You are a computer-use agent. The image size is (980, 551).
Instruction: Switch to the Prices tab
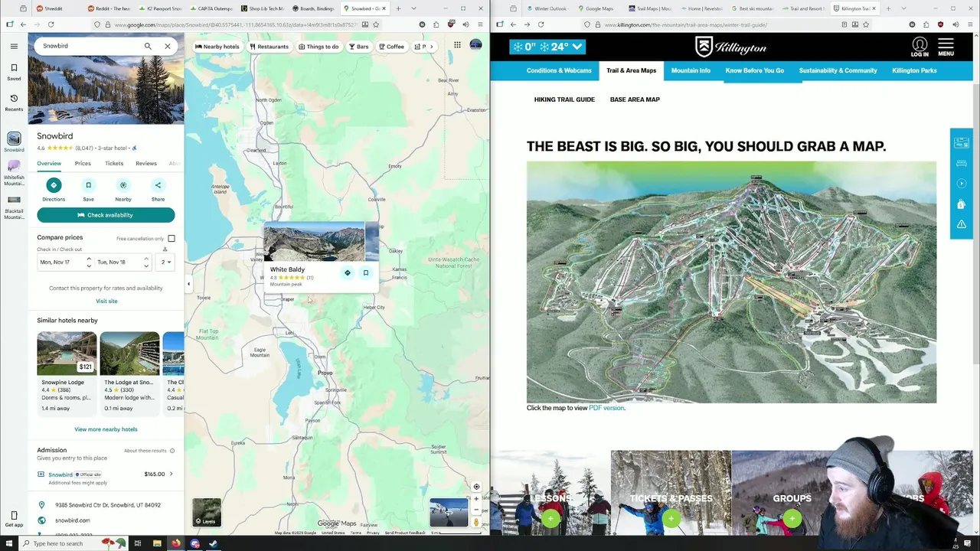point(83,163)
